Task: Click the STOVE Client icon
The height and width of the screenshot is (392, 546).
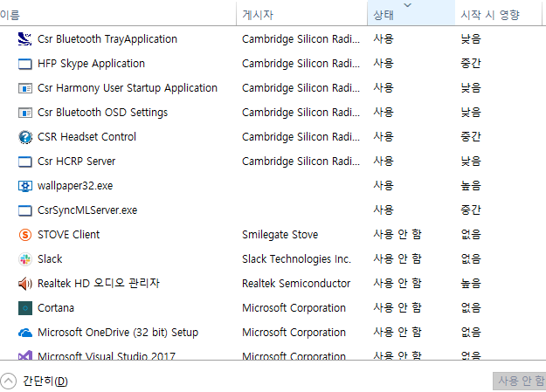Action: [25, 235]
